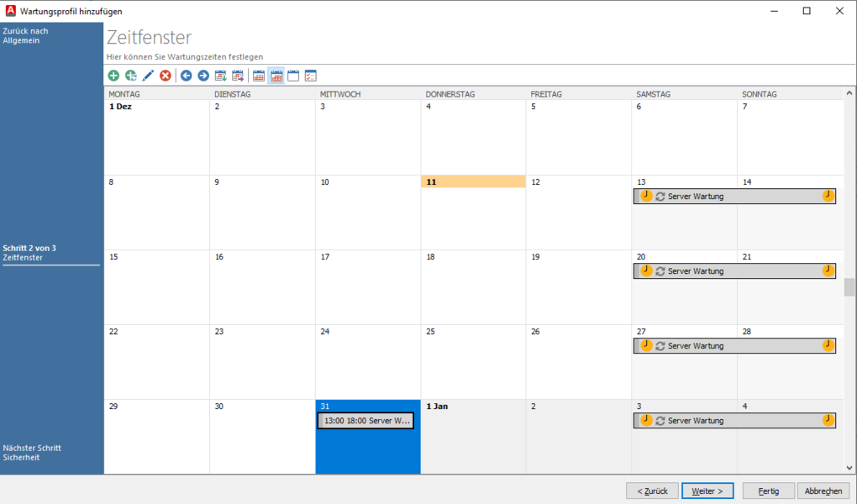Click the green add maintenance window icon
The height and width of the screenshot is (504, 857).
tap(113, 76)
